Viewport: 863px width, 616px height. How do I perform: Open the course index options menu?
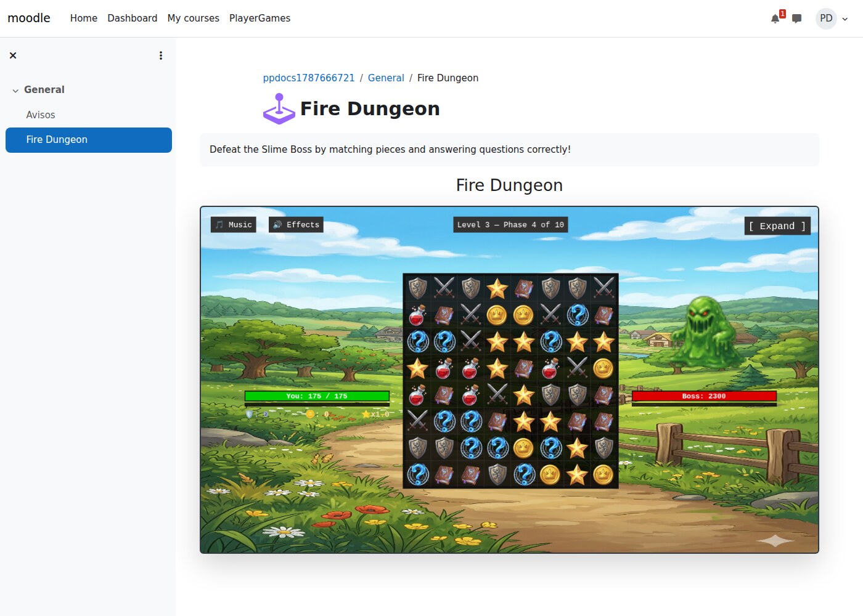pos(161,55)
